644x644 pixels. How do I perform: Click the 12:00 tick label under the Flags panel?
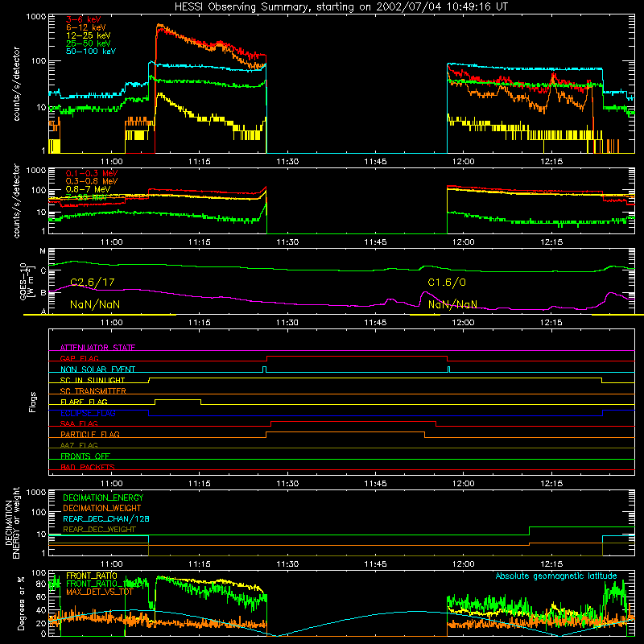[x=464, y=484]
